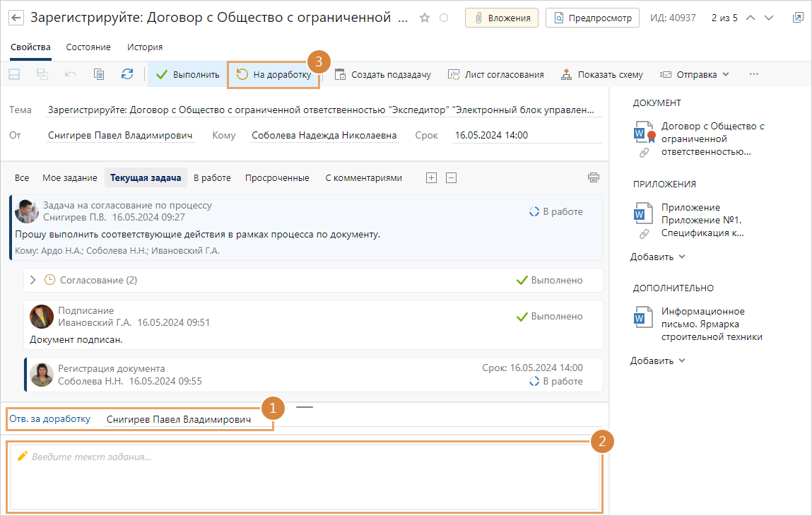Toggle the circle flag next to the star
Viewport: 812px width, 516px height.
[x=444, y=18]
